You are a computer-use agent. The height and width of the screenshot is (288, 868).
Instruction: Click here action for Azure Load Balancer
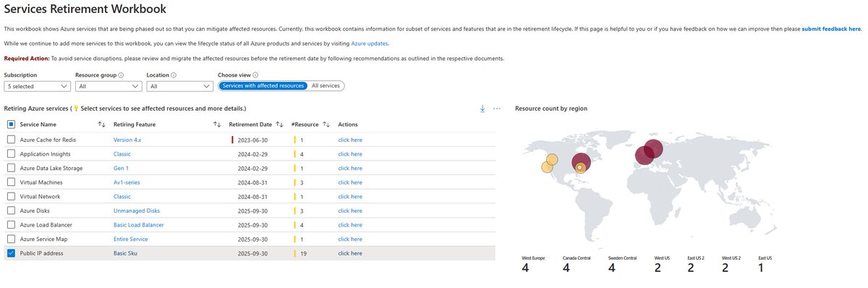(350, 225)
